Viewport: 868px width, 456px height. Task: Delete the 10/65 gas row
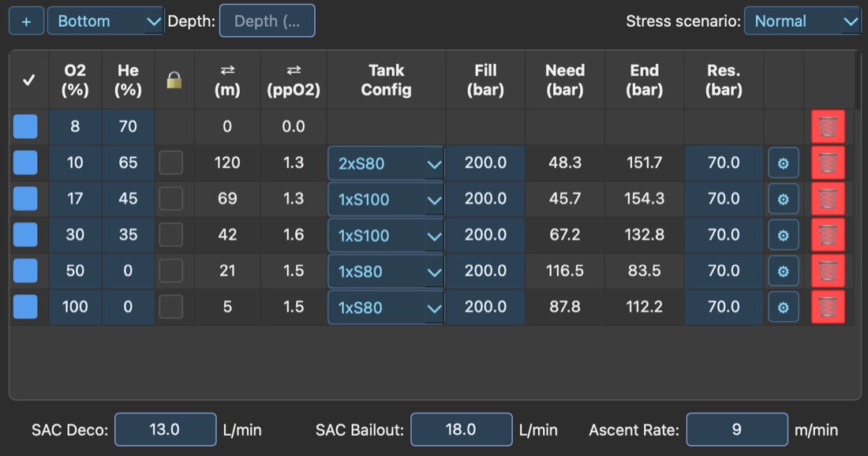click(828, 163)
